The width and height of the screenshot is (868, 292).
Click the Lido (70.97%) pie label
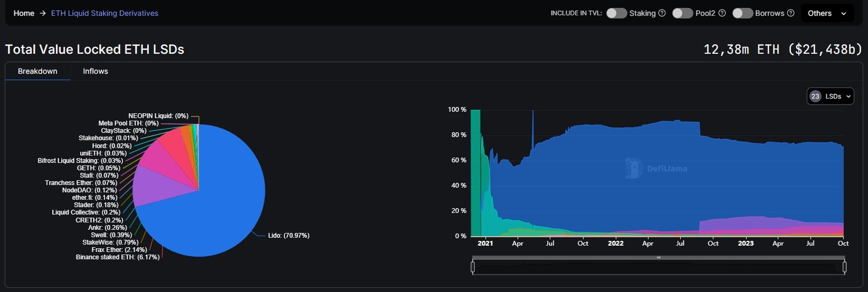pos(289,236)
